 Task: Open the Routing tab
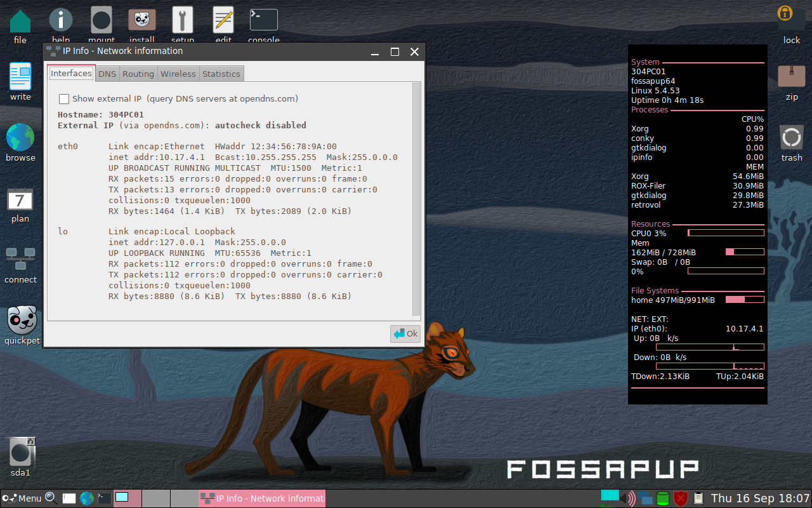point(138,74)
